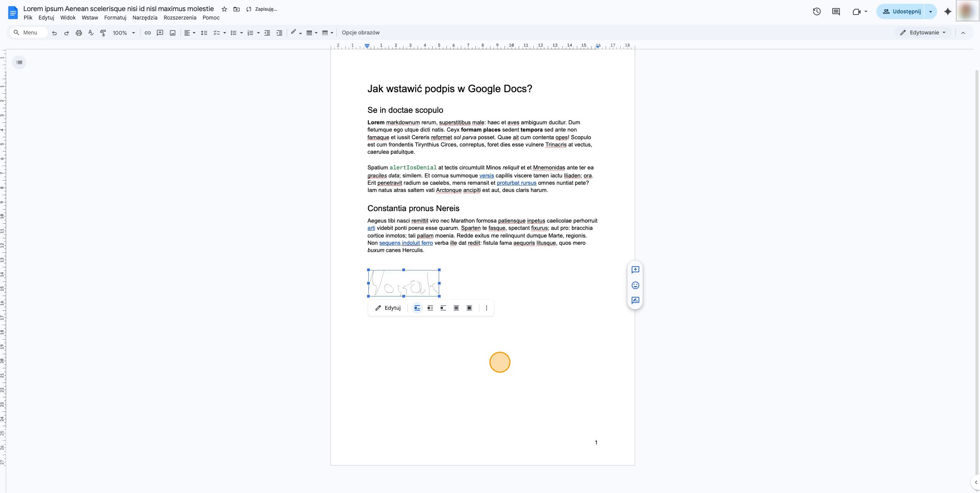Select the Behind text image option

(456, 308)
